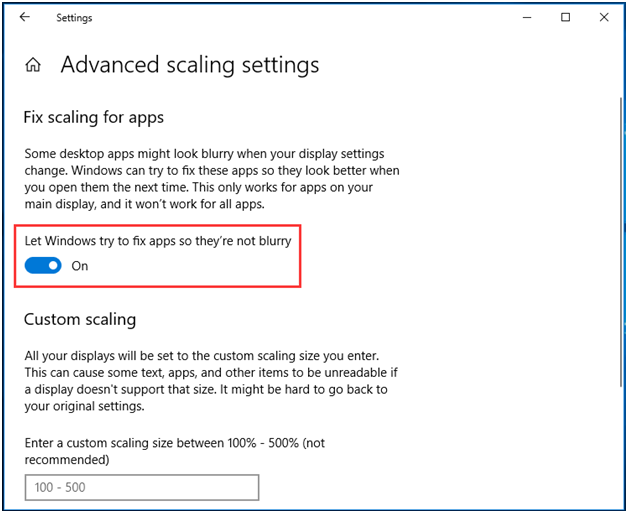Click the "Fix scaling for apps" heading
This screenshot has width=628, height=513.
point(94,118)
